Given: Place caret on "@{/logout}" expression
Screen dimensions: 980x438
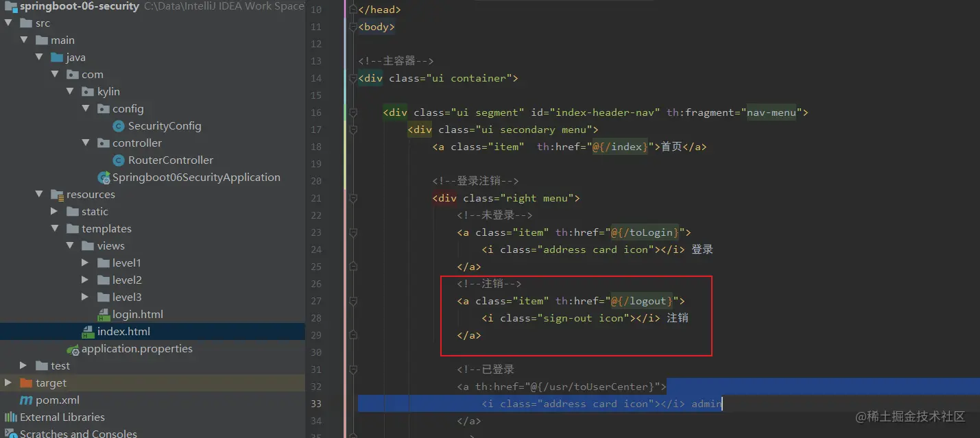Looking at the screenshot, I should [642, 301].
